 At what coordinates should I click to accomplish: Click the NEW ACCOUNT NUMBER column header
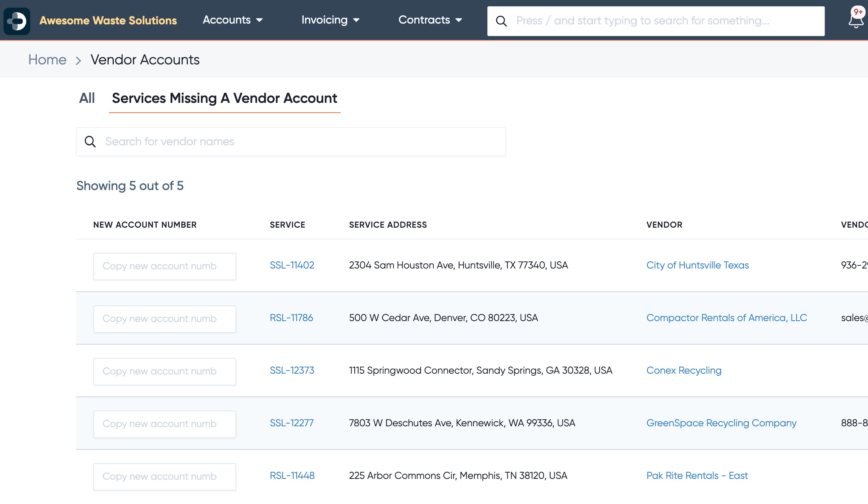point(145,225)
